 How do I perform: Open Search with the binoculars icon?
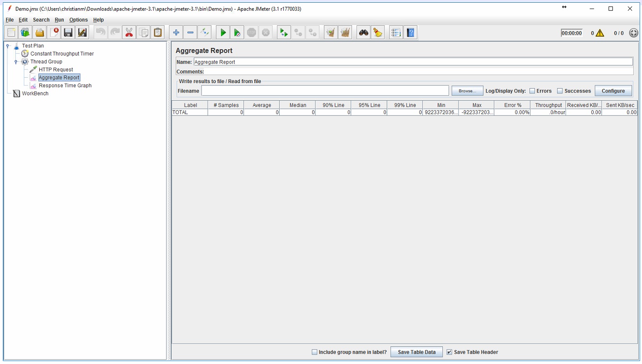[363, 33]
